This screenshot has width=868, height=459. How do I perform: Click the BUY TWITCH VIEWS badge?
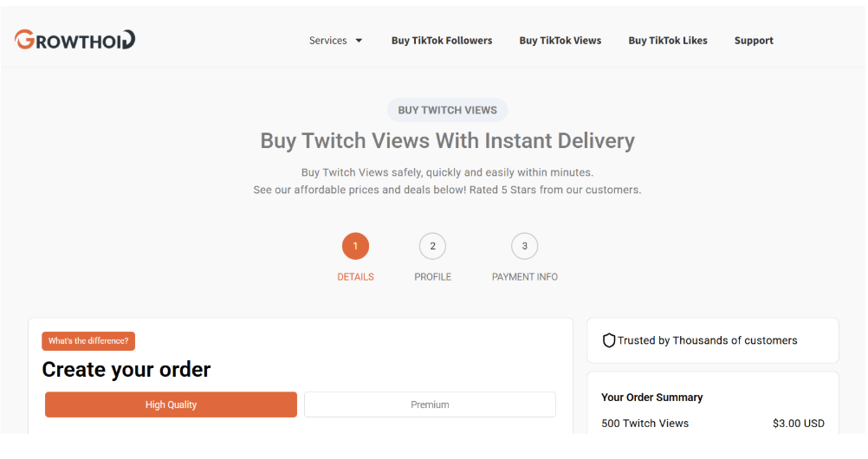point(447,110)
